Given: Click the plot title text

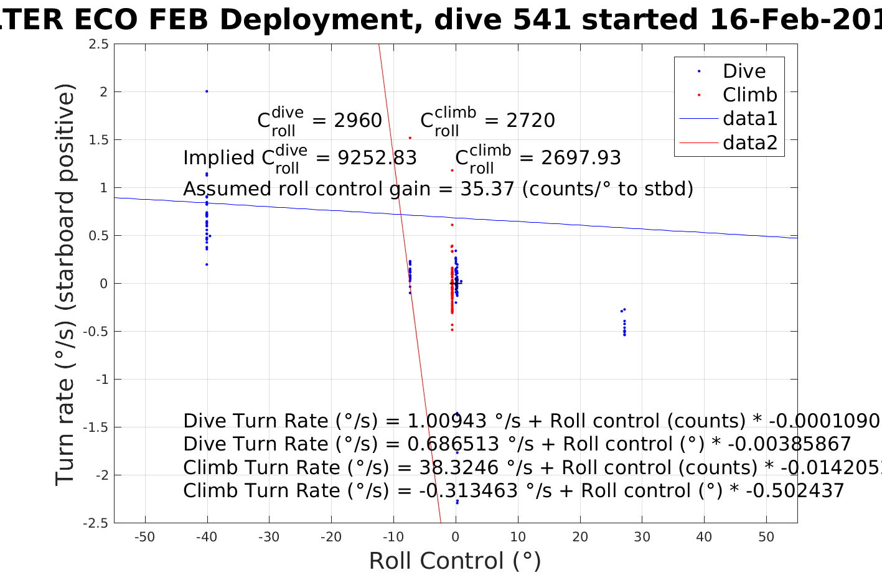Looking at the screenshot, I should point(441,19).
